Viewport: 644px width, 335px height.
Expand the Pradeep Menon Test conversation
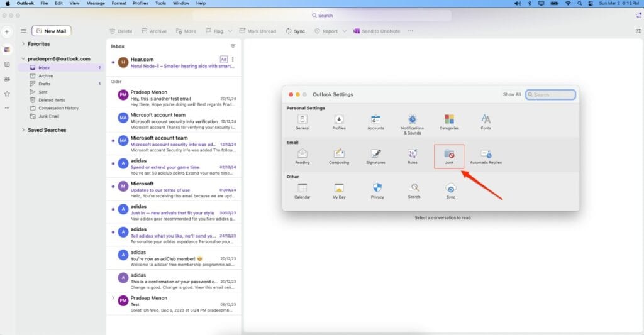point(113,298)
